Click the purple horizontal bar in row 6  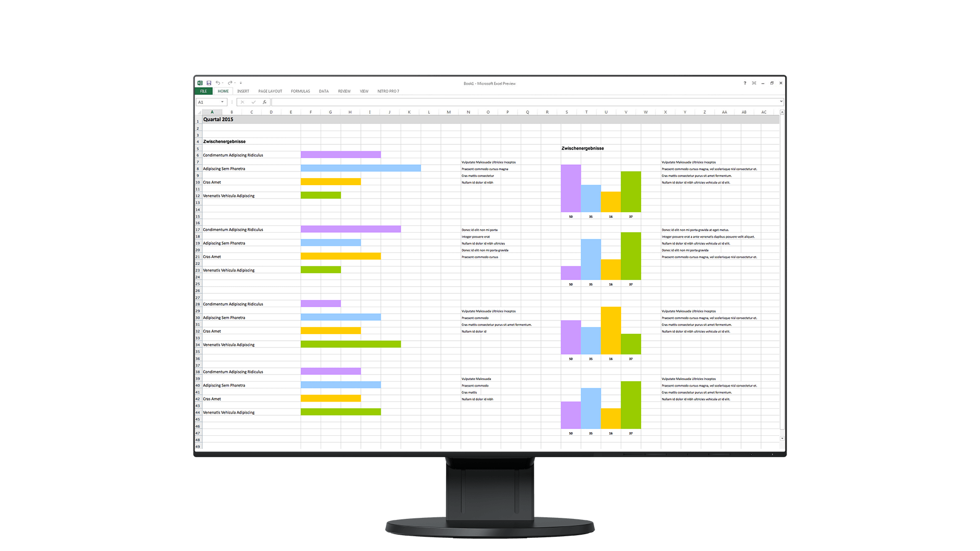340,155
